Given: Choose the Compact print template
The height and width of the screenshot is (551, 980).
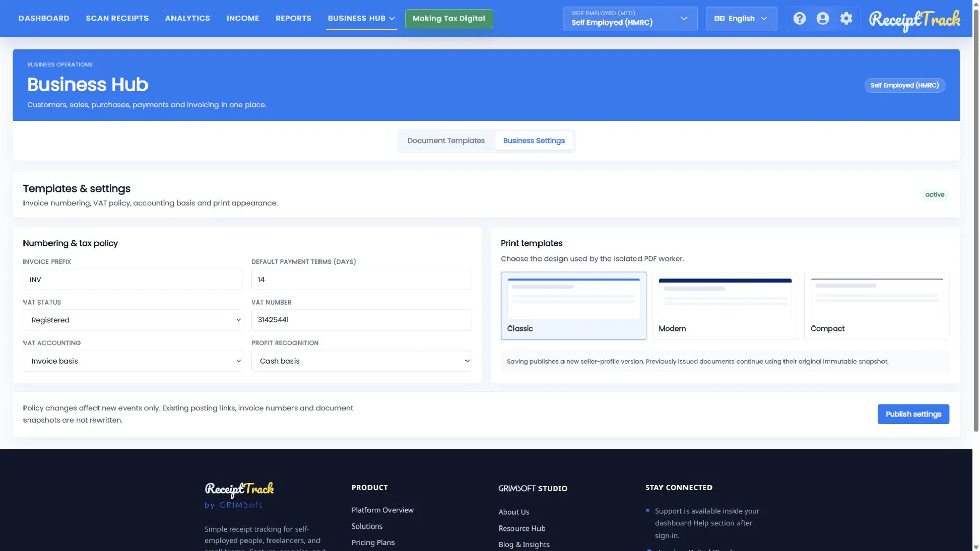Looking at the screenshot, I should pyautogui.click(x=876, y=306).
